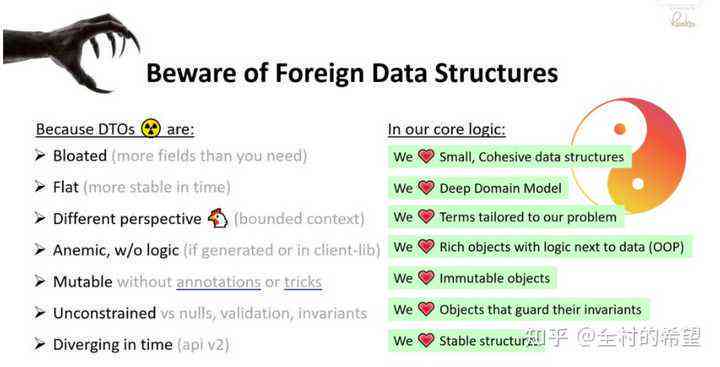Open the tricks hyperlink
The width and height of the screenshot is (720, 367).
click(x=303, y=282)
